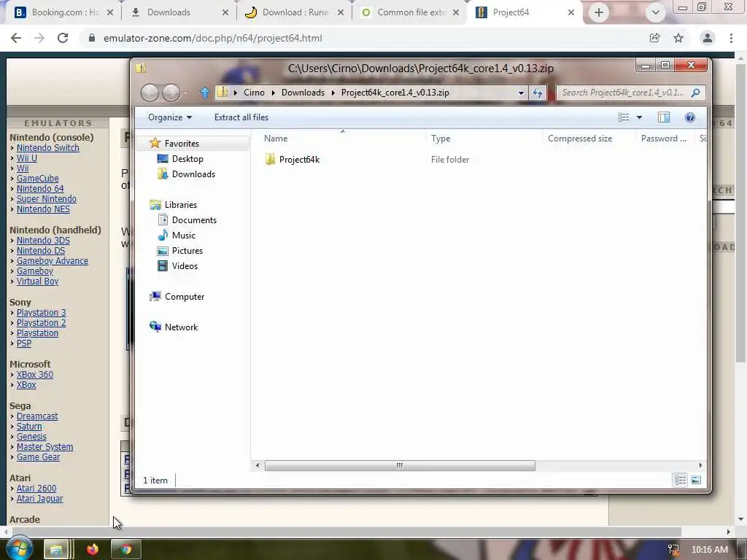This screenshot has width=747, height=560.
Task: Click the taskbar clock showing 10:16 AM
Action: 709,550
